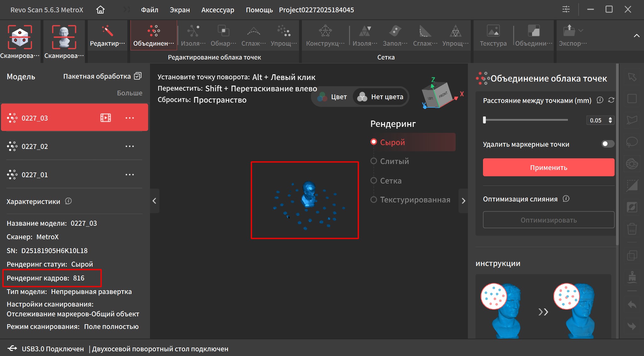Click the home icon in title bar
The width and height of the screenshot is (644, 356).
100,10
